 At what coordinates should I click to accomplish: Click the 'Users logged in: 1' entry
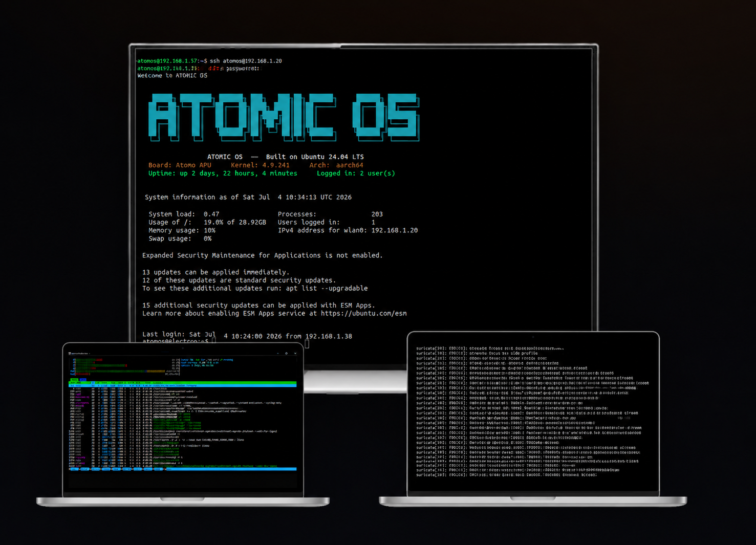[327, 222]
